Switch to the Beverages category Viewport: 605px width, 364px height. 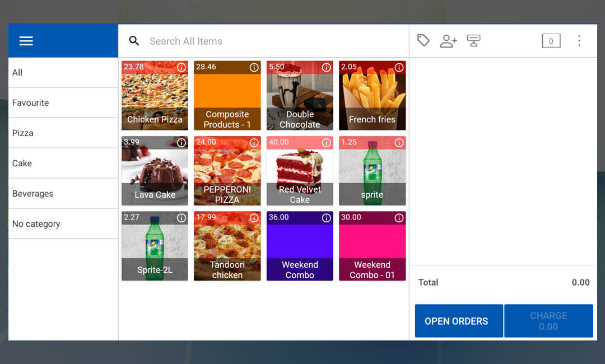pyautogui.click(x=63, y=194)
